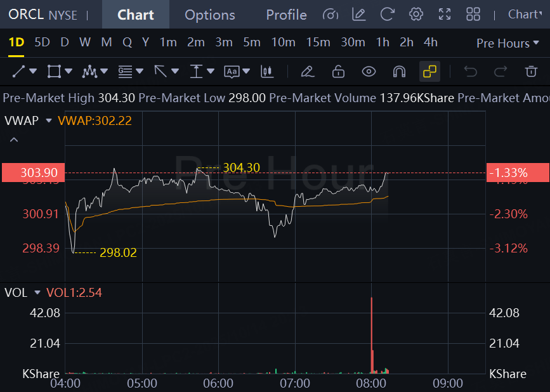Click the large red volume bar at 08:00
This screenshot has width=550, height=392.
(372, 335)
